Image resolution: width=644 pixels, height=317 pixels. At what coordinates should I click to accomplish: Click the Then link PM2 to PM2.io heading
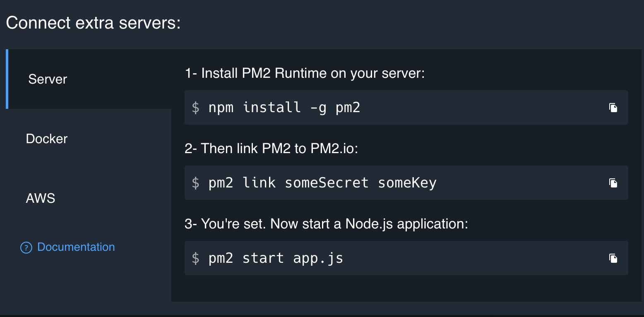(271, 149)
